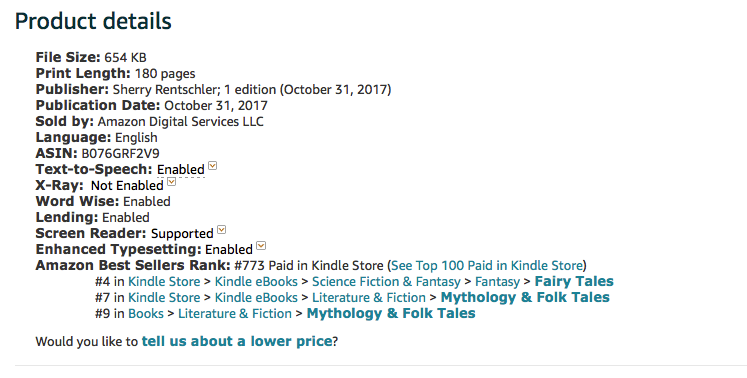The width and height of the screenshot is (747, 378).
Task: Open Mythology & Folk Tales in #9 ranking
Action: [x=391, y=314]
